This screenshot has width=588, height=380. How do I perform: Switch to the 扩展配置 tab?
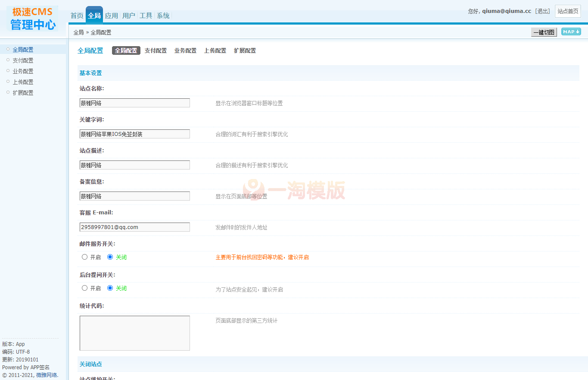[245, 50]
